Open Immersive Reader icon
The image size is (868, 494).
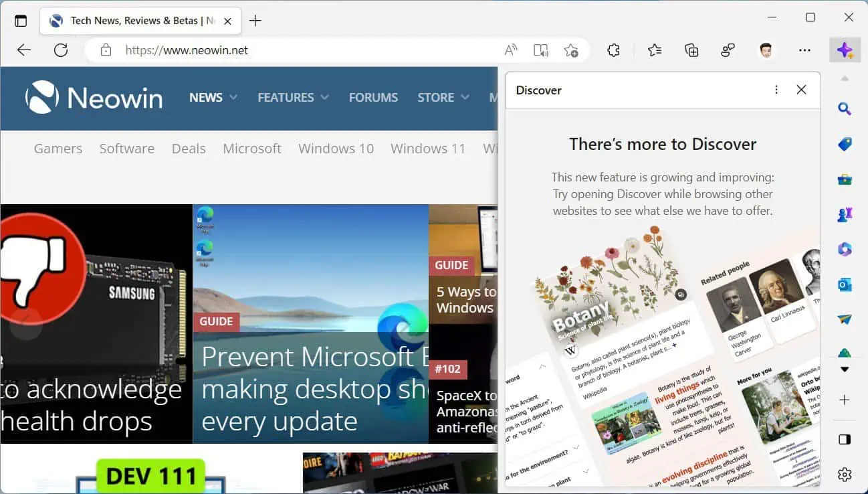click(x=541, y=50)
